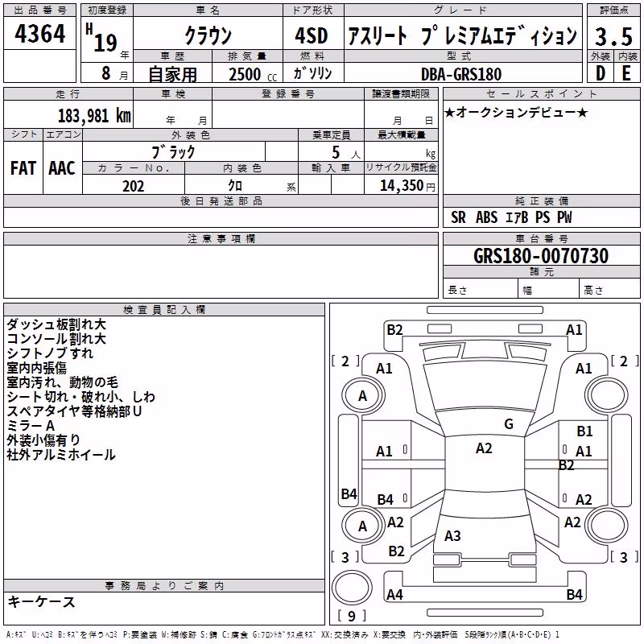The width and height of the screenshot is (644, 644).
Task: Click equipment list SR ABS エアB PS PW
Action: (511, 217)
